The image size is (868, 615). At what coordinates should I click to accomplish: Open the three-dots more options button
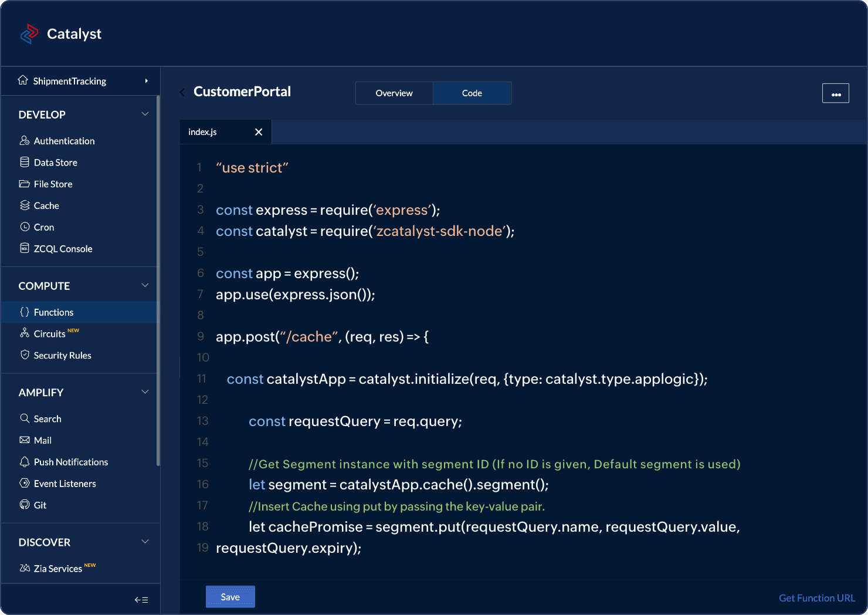836,93
